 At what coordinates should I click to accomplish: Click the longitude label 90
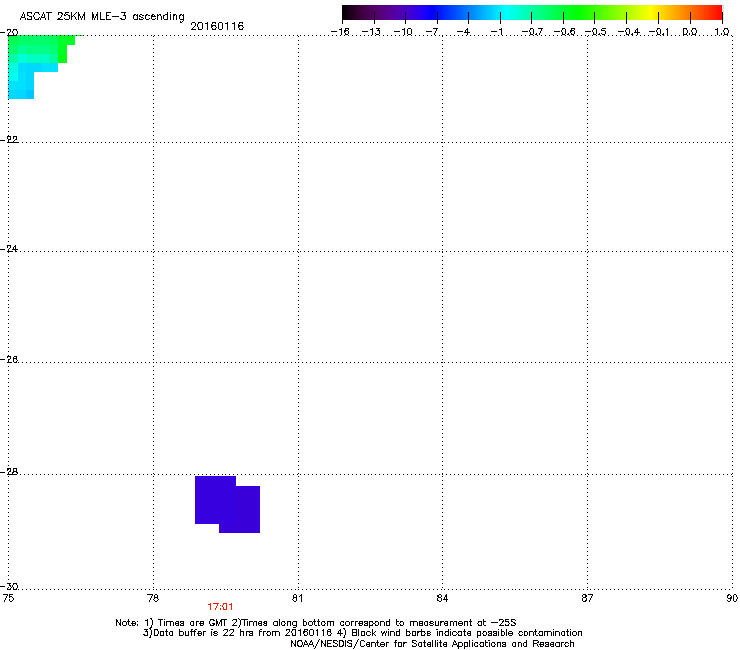pyautogui.click(x=732, y=598)
